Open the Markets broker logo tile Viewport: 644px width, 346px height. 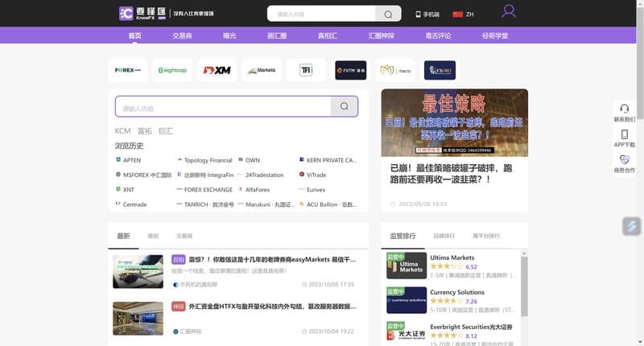pyautogui.click(x=262, y=70)
